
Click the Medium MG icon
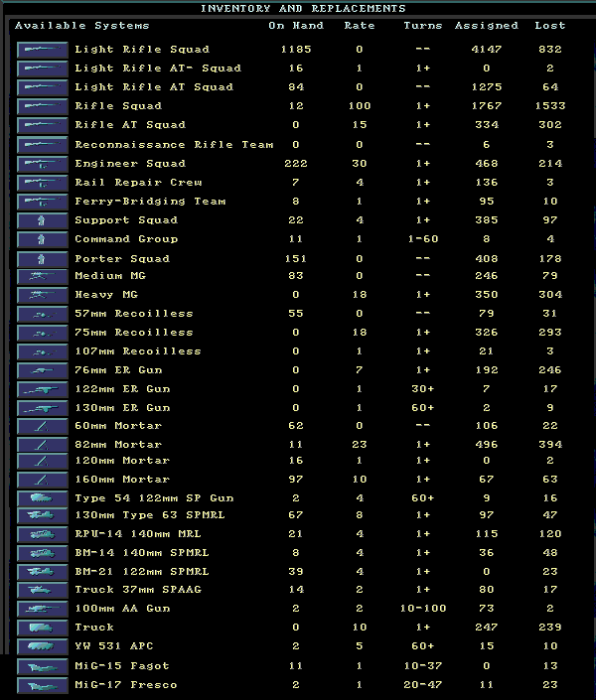pyautogui.click(x=43, y=276)
